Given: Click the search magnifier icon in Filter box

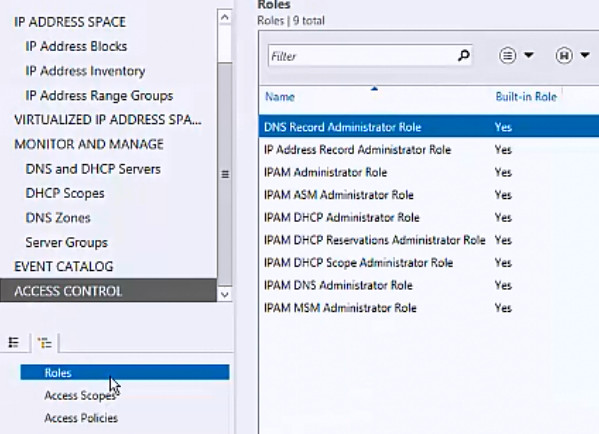Looking at the screenshot, I should click(463, 56).
